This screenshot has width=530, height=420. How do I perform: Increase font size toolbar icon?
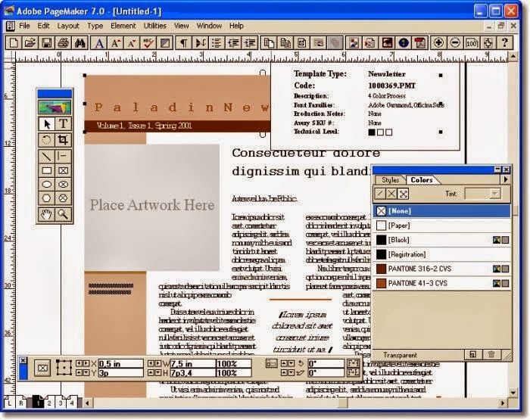pos(115,43)
